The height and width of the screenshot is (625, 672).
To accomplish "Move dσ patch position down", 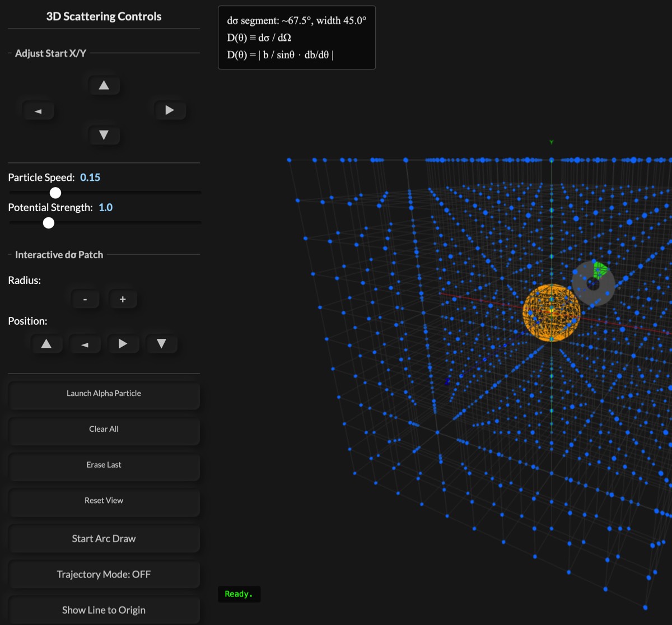I will pyautogui.click(x=161, y=344).
